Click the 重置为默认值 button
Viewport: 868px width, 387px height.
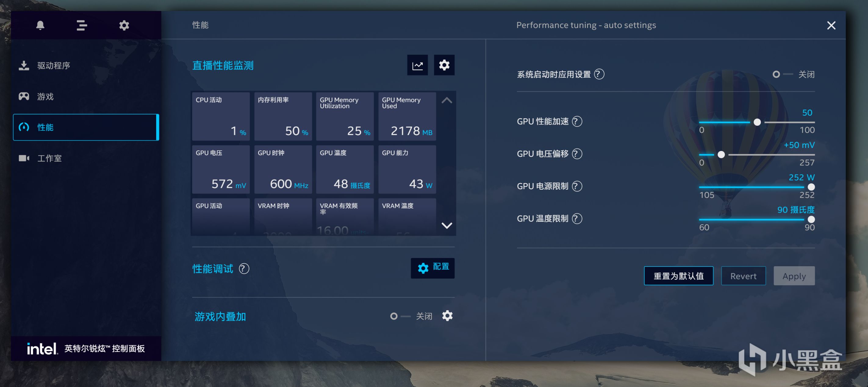pos(678,276)
